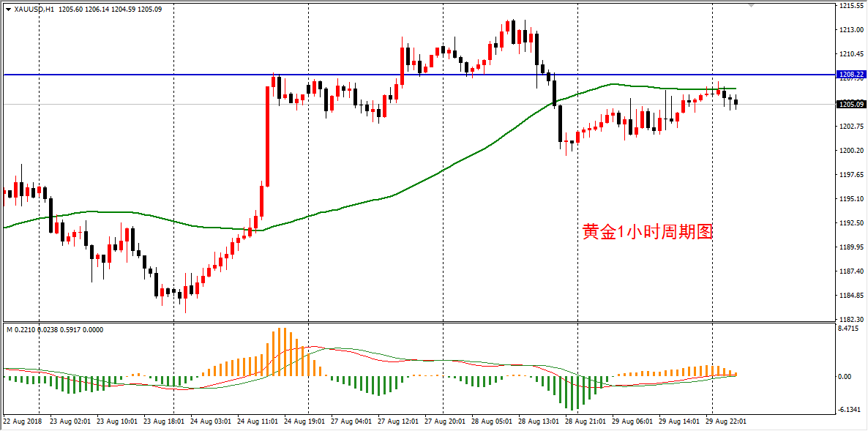Click the -6.1341 indicator scale value
Viewport: 868px width, 431px height.
click(850, 410)
